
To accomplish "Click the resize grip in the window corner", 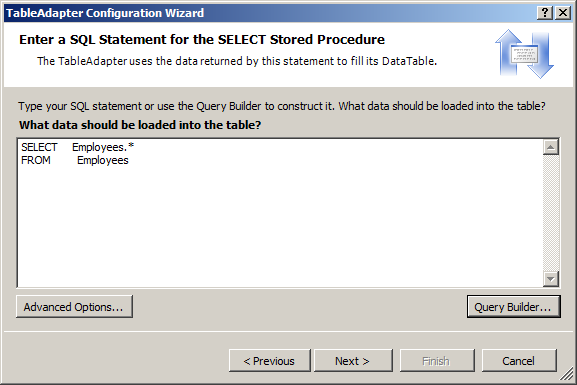I will (x=566, y=374).
